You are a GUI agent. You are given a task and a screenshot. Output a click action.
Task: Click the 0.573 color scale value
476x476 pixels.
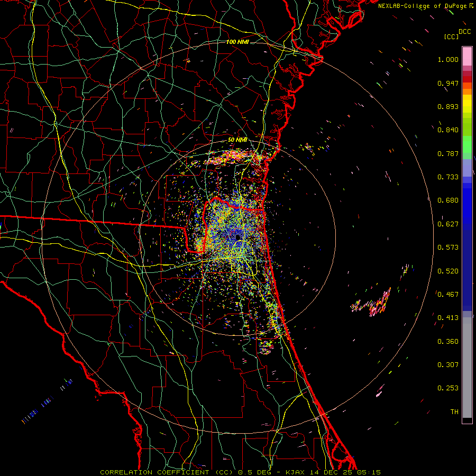pyautogui.click(x=448, y=248)
